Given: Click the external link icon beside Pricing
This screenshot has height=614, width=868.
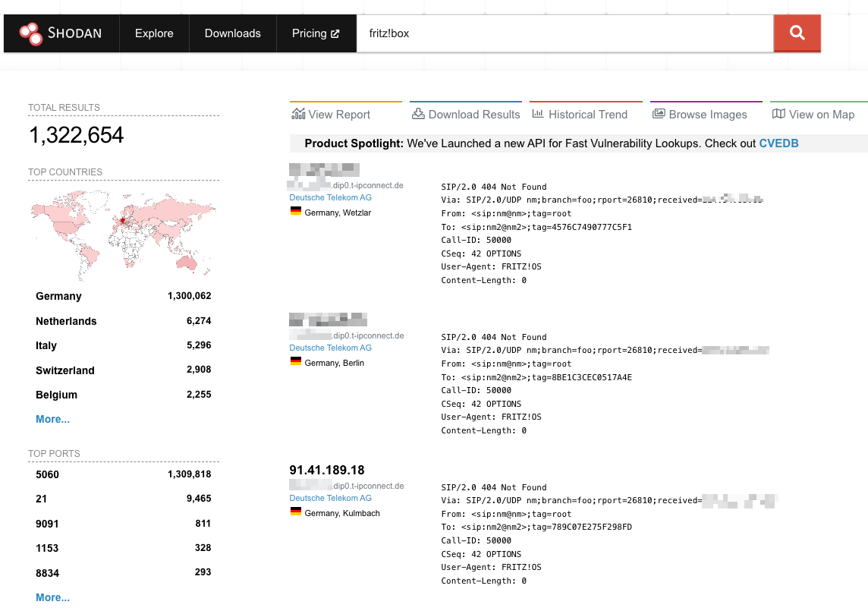Looking at the screenshot, I should [335, 33].
